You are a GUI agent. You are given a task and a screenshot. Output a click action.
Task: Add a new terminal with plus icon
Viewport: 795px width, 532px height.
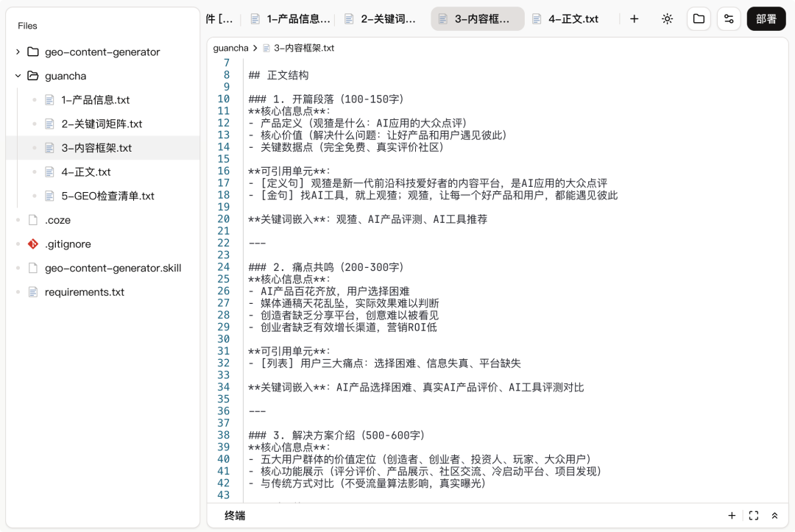coord(732,516)
